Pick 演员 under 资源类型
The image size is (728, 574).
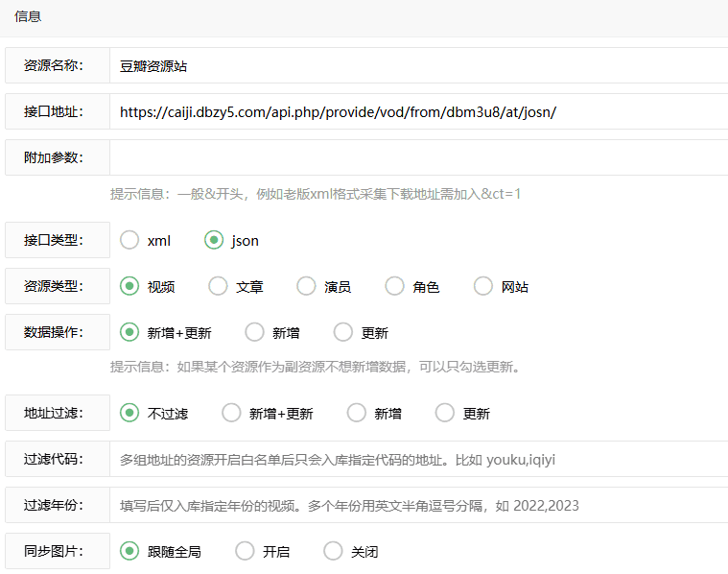pyautogui.click(x=306, y=287)
